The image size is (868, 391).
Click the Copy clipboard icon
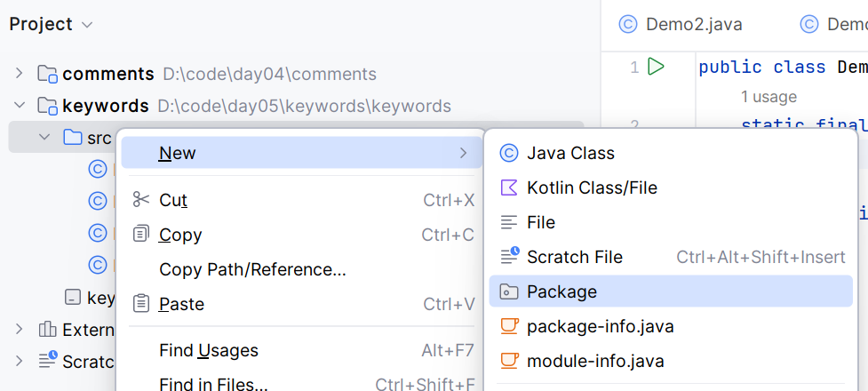tap(141, 235)
